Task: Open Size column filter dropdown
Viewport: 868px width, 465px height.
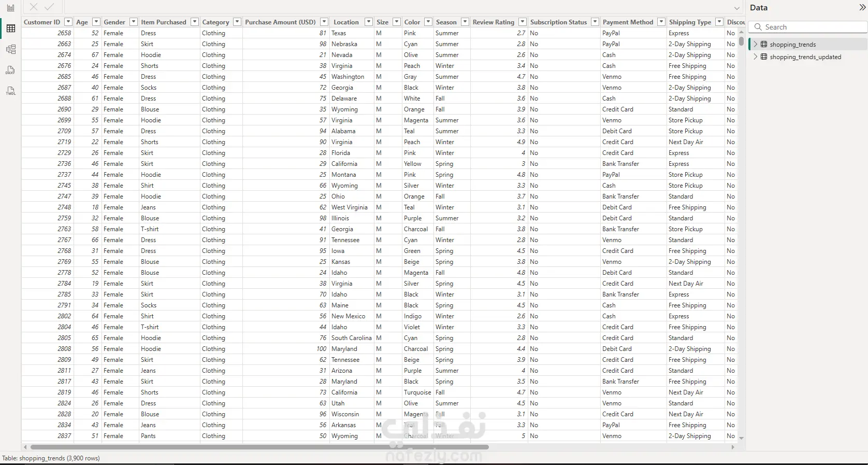Action: pyautogui.click(x=397, y=22)
